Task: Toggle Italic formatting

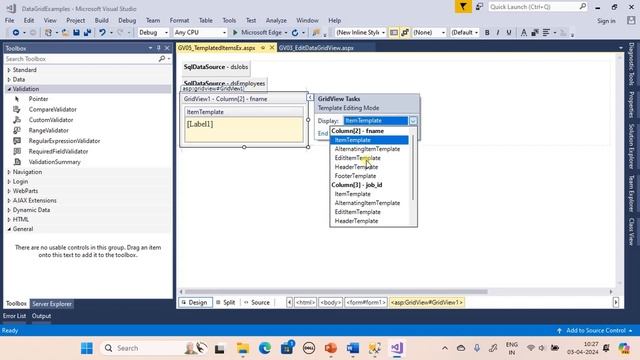Action: (498, 32)
